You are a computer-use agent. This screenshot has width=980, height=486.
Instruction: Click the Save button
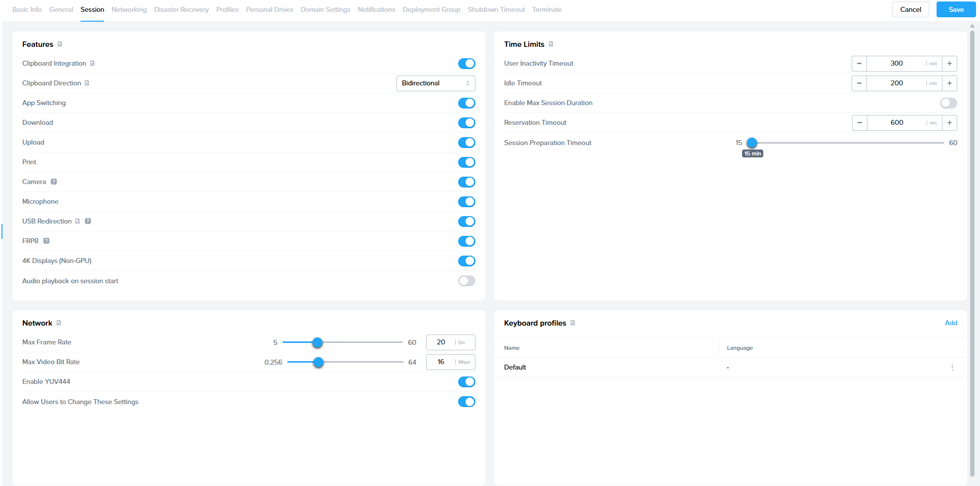956,10
